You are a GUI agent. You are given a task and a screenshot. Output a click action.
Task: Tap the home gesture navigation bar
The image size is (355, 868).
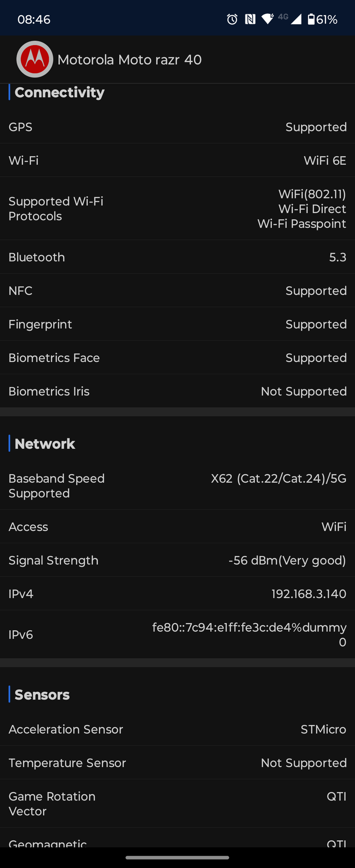[177, 858]
